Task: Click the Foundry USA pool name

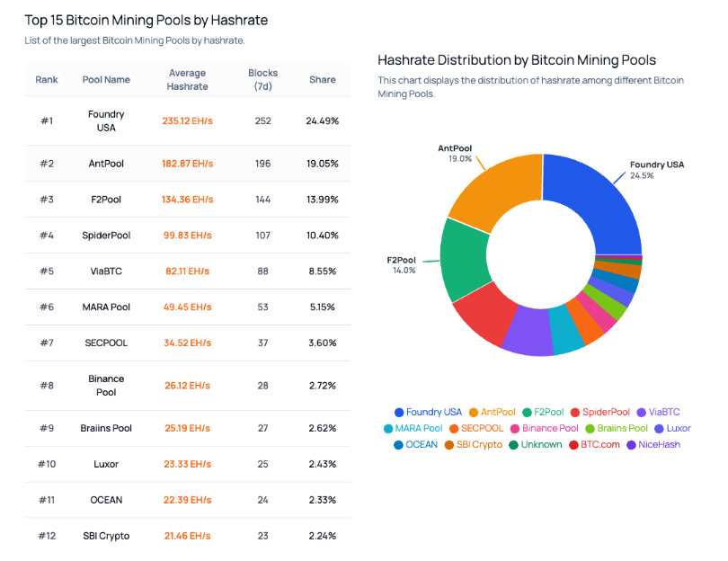Action: coord(106,121)
